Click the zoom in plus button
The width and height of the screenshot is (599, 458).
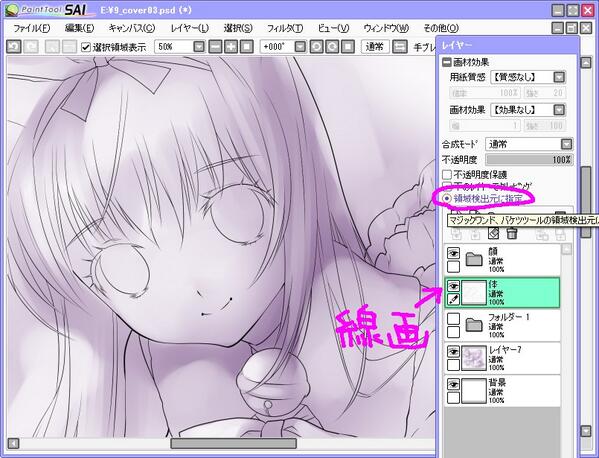point(231,47)
